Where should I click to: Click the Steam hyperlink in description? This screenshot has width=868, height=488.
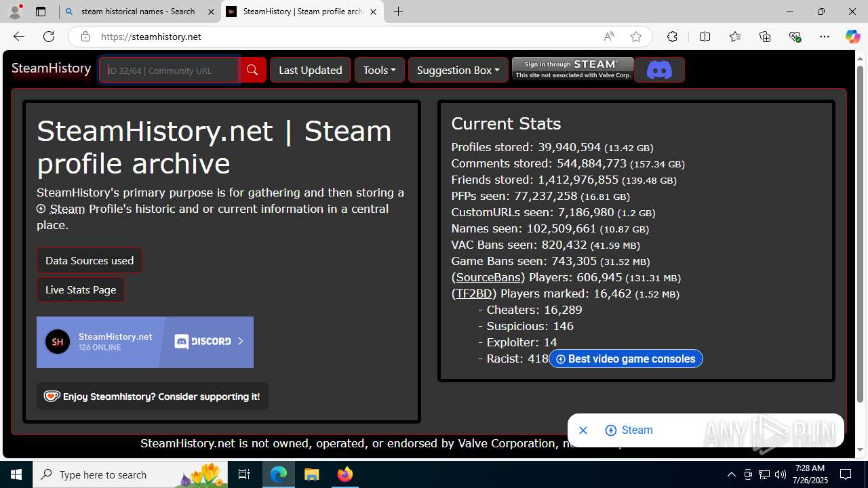(x=67, y=209)
